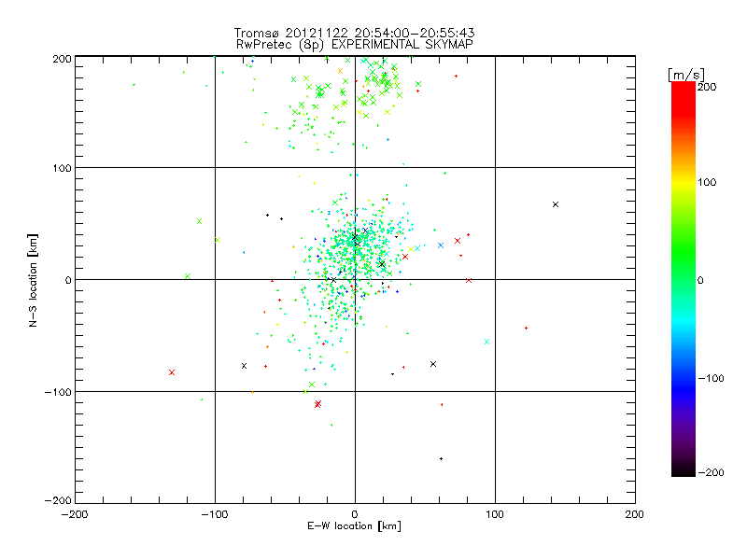Screen dimensions: 747x560
Task: Click the N-S axis tick label "-100"
Action: pos(58,392)
